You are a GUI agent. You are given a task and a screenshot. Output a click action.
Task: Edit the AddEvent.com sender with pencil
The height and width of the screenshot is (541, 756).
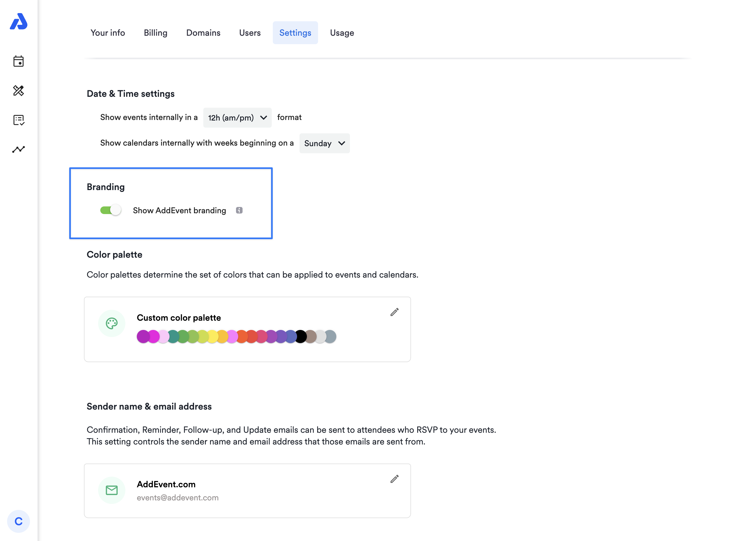tap(394, 479)
